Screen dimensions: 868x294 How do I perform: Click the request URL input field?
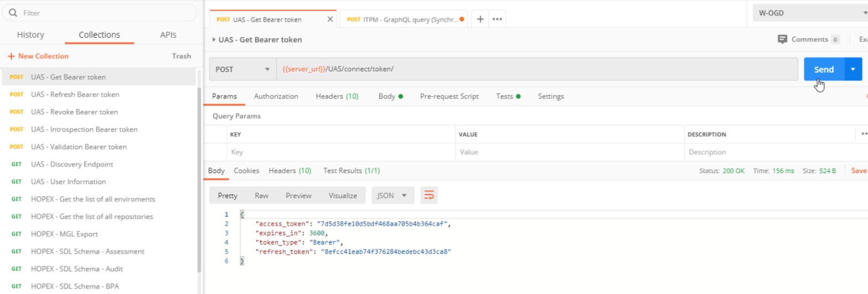point(536,70)
